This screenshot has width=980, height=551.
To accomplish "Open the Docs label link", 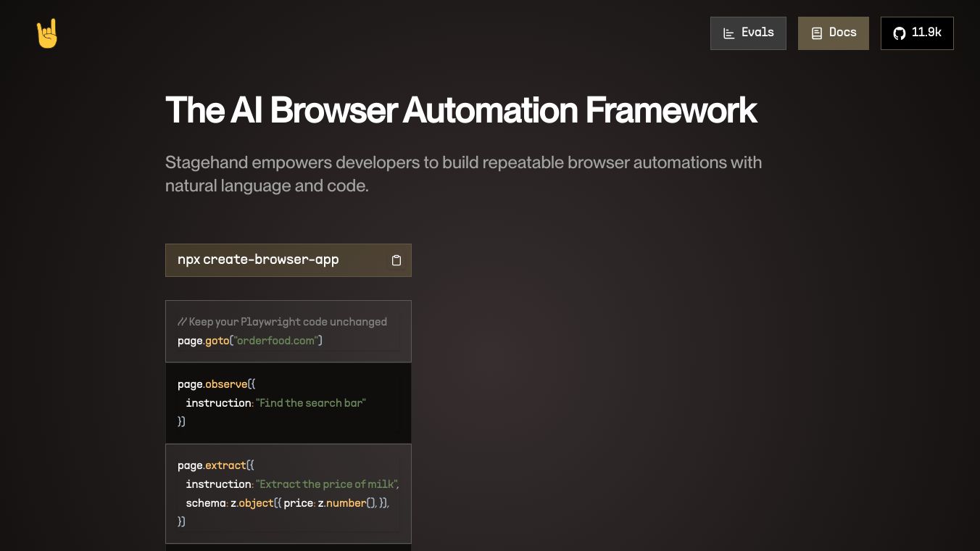I will [842, 33].
